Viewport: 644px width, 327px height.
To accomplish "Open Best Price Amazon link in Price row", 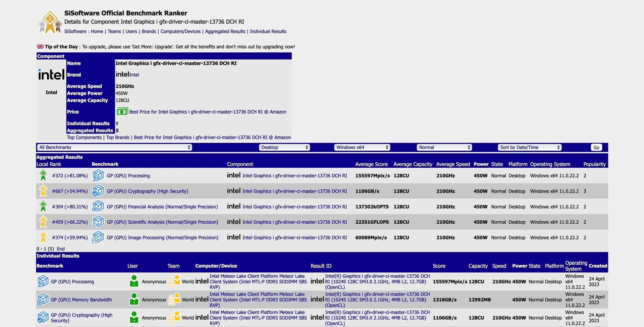I will [208, 112].
